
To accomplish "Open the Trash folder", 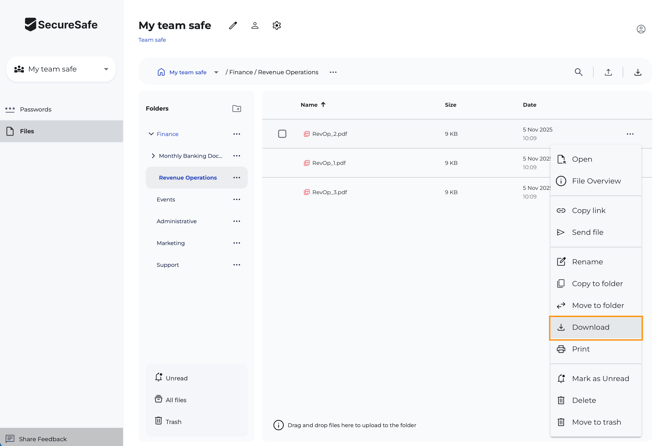I will (x=173, y=422).
